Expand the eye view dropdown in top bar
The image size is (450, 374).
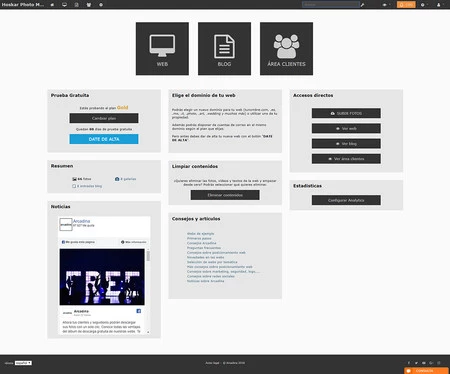tap(386, 5)
